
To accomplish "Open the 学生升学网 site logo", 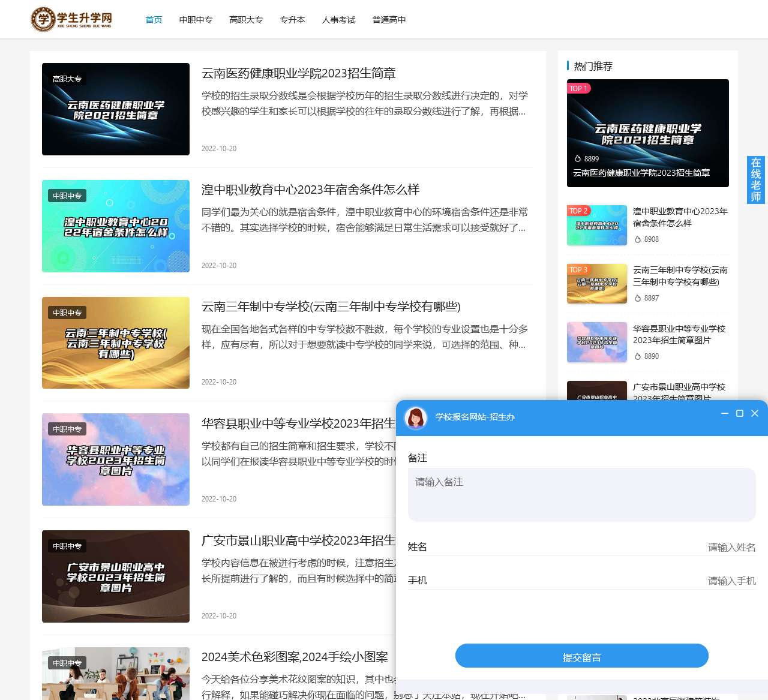I will point(71,19).
